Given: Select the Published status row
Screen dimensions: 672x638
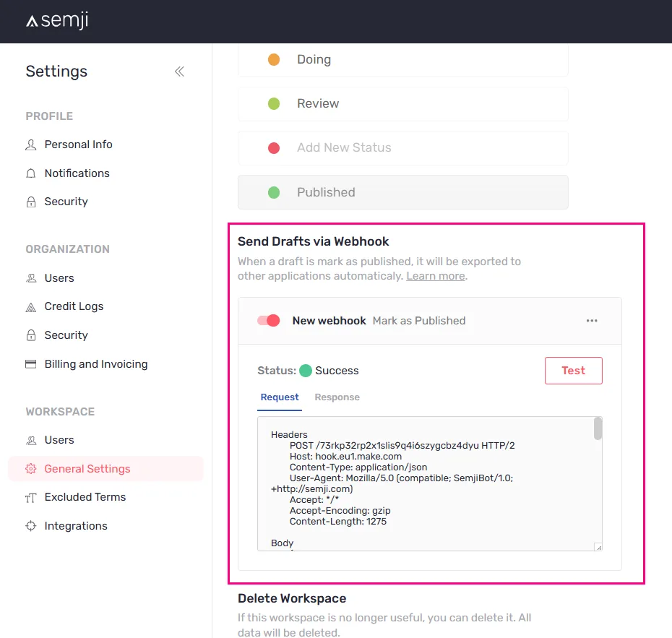Looking at the screenshot, I should click(403, 192).
